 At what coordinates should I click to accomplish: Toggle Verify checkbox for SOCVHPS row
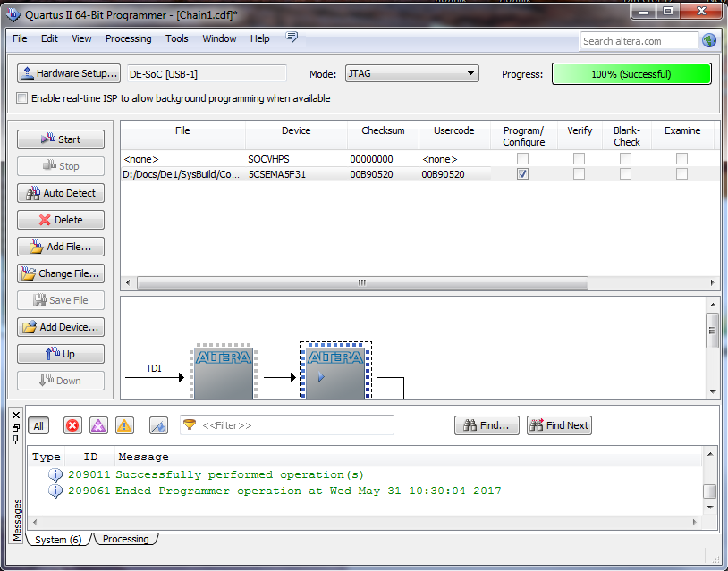pos(579,159)
